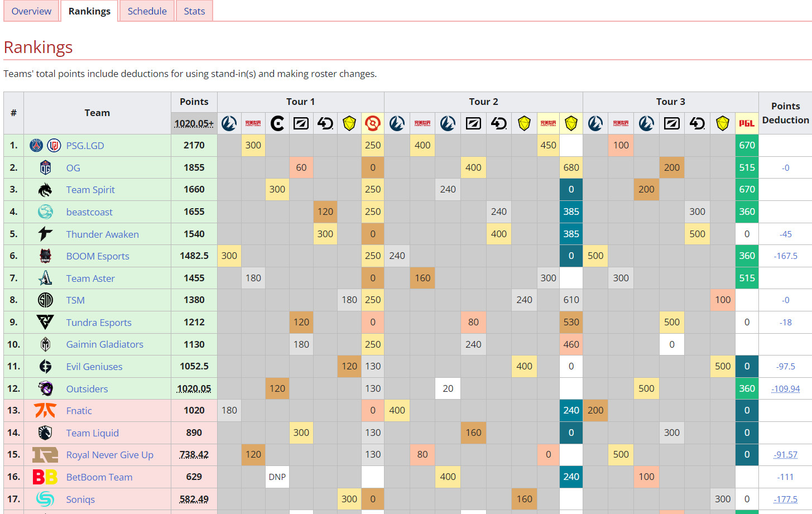Viewport: 812px width, 514px height.
Task: Open the 4D esports icon under Tour 1
Action: tap(325, 123)
